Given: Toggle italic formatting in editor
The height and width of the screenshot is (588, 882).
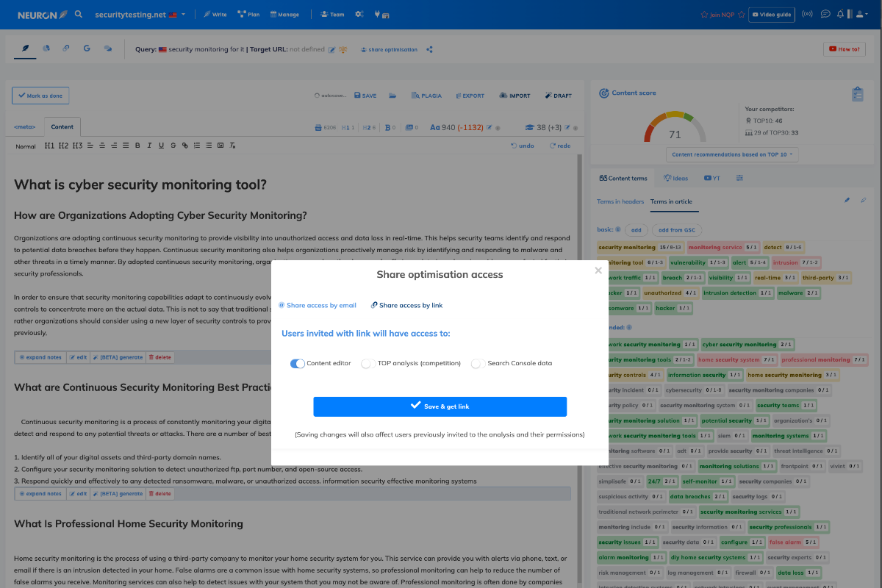Looking at the screenshot, I should (x=149, y=146).
